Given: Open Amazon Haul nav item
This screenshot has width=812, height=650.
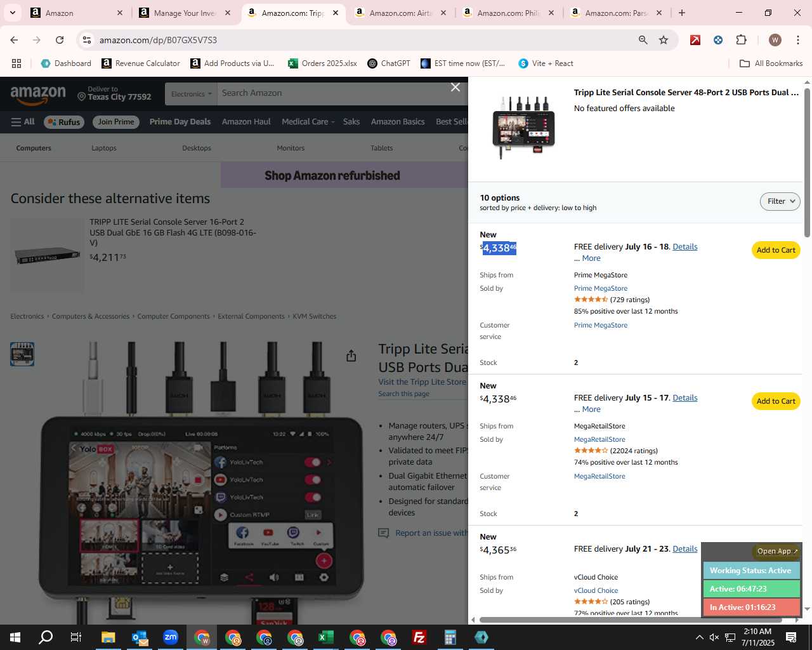Looking at the screenshot, I should (246, 122).
